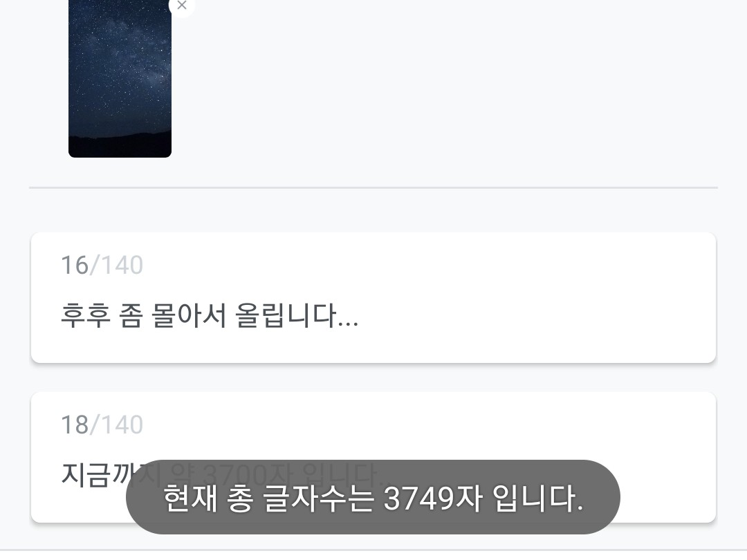Image resolution: width=747 pixels, height=560 pixels.
Task: Click the number 18 in second card counter
Action: click(75, 424)
